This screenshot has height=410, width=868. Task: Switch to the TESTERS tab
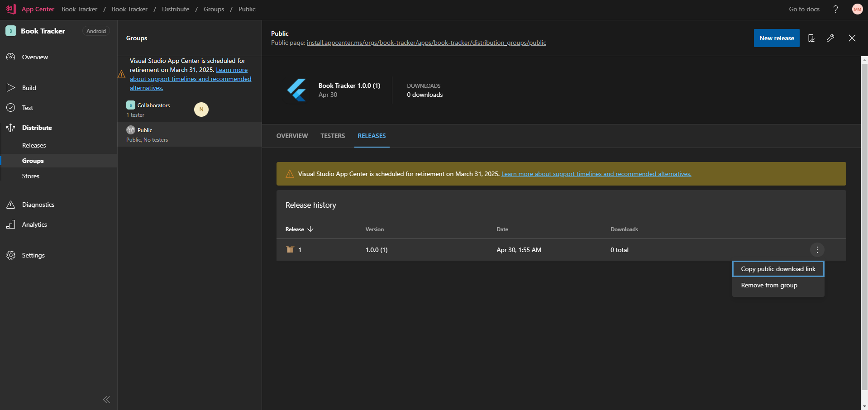[x=333, y=136]
